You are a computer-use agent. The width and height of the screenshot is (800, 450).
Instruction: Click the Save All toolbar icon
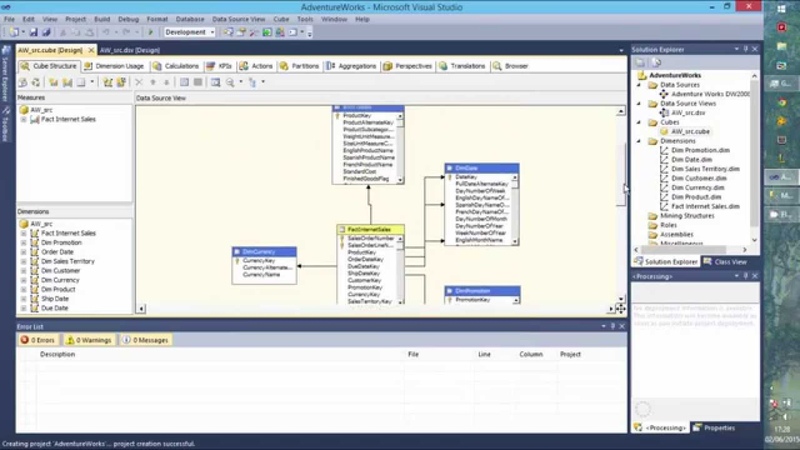(46, 32)
